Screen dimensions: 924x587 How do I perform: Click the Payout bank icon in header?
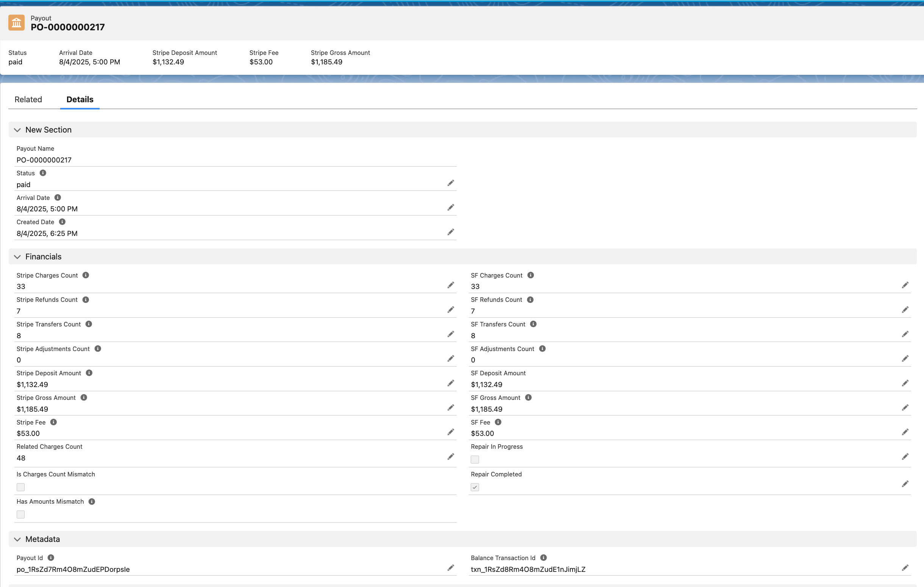[17, 23]
